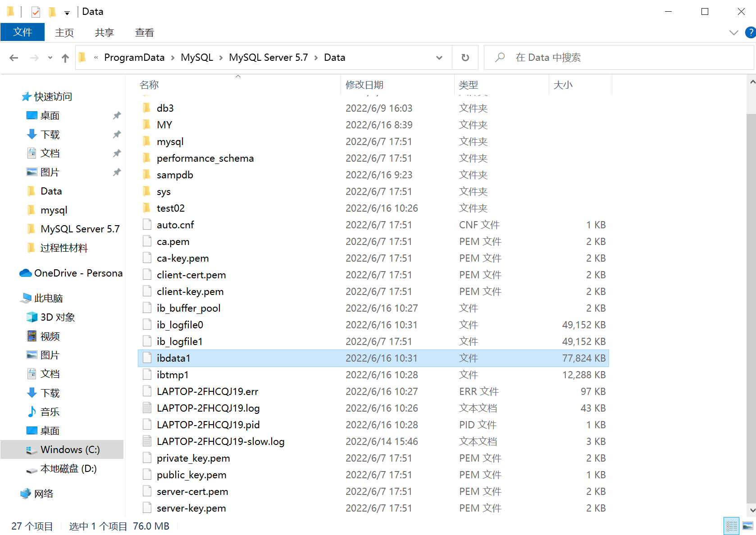The image size is (756, 535).
Task: Sort by the 名称 column header
Action: [x=239, y=85]
